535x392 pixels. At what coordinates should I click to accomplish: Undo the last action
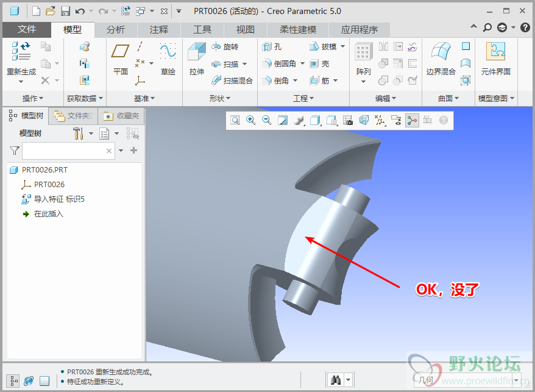[80, 11]
